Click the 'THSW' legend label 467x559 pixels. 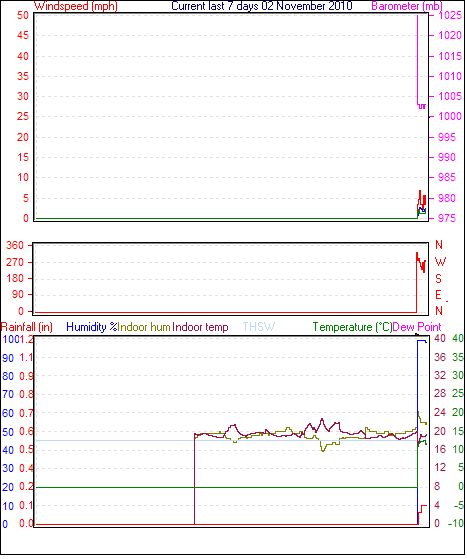point(259,327)
